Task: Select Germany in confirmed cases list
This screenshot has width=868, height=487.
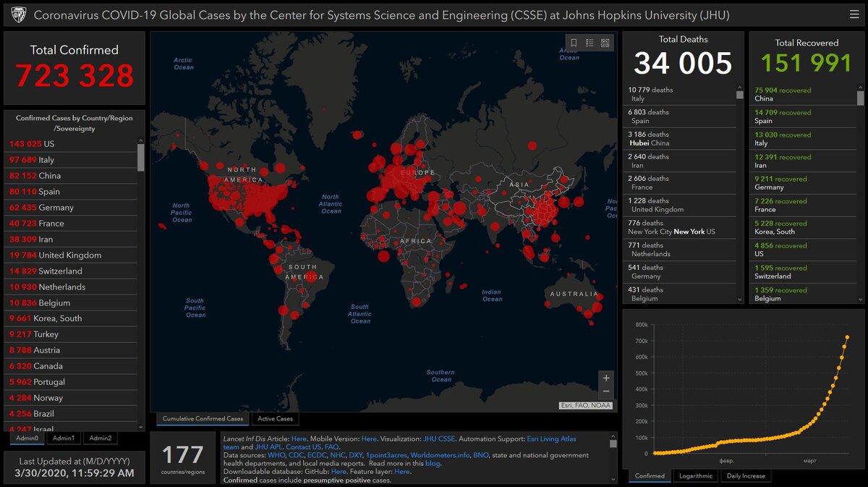Action: click(x=70, y=208)
